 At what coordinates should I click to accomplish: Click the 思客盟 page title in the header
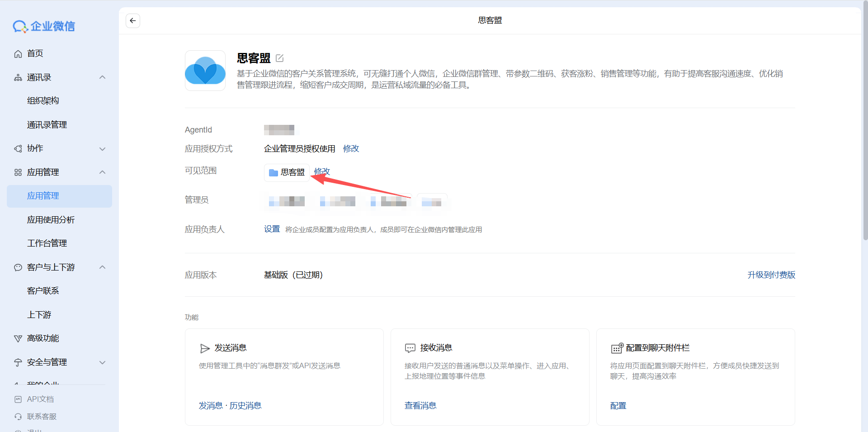(x=490, y=20)
